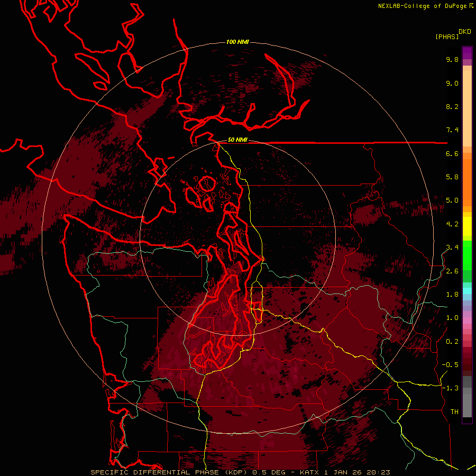Click the cyan segment of color scale
This screenshot has width=476, height=476.
(x=467, y=291)
